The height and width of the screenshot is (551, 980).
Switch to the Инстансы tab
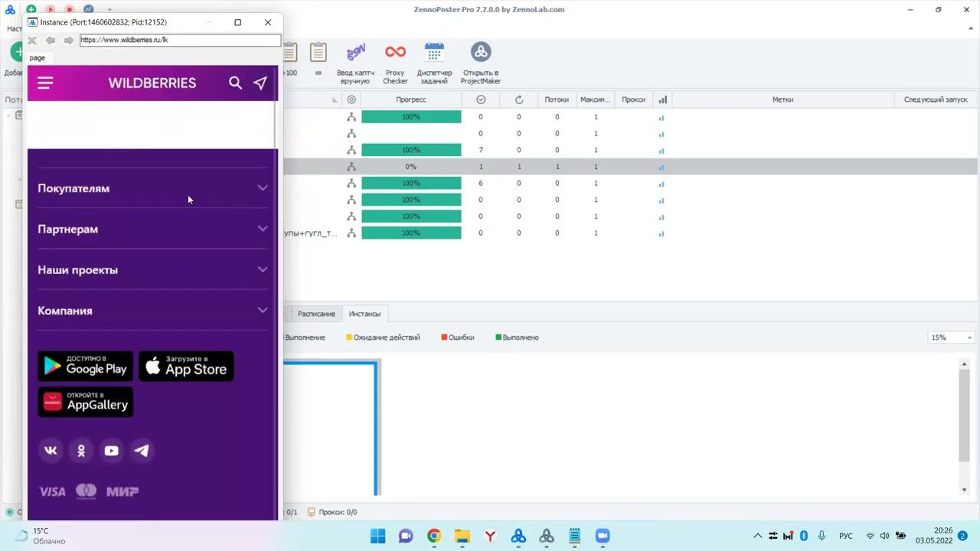pos(364,314)
